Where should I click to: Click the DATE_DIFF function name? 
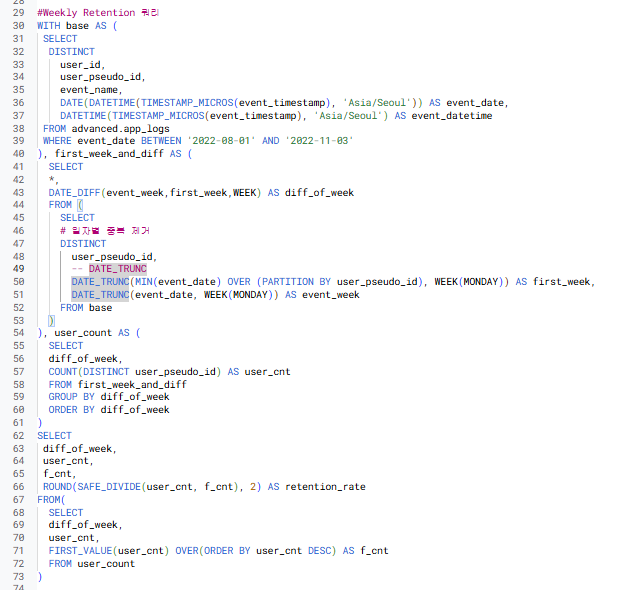74,193
